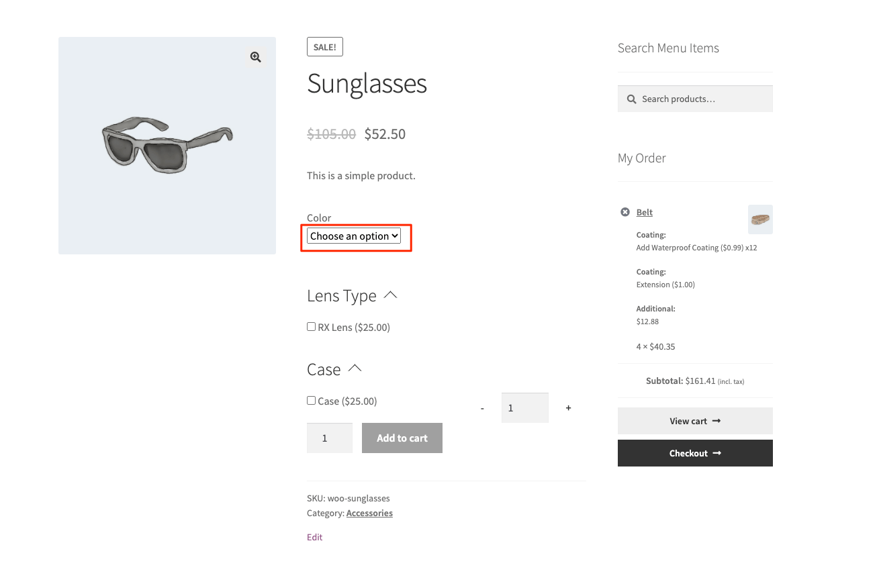Focus the Search products input field
Screen dimensions: 877x588
[695, 99]
